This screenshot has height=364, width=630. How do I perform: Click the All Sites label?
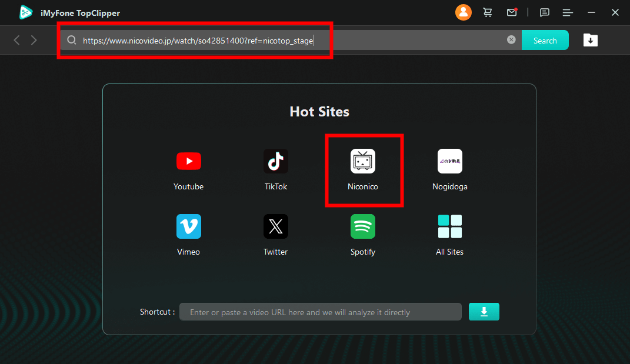point(450,252)
